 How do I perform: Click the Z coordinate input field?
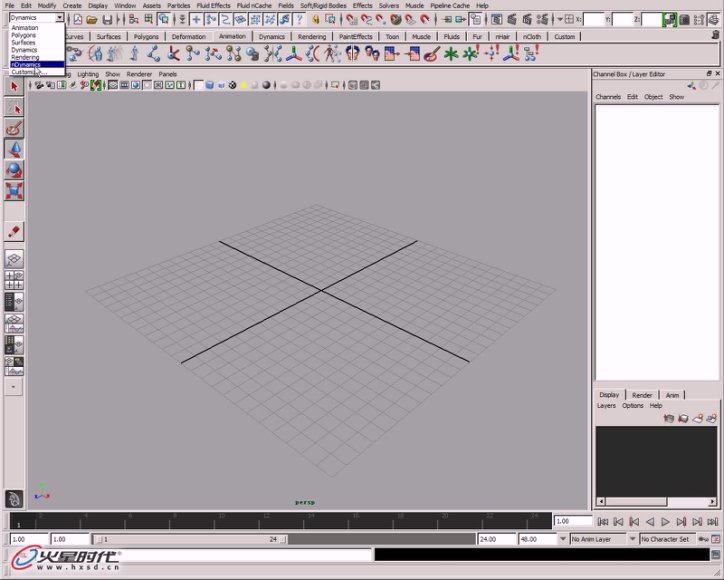652,19
